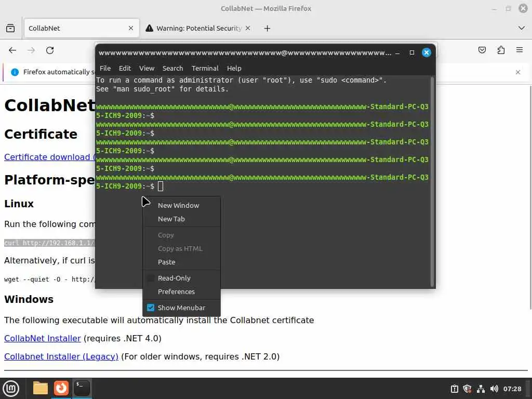Open terminal Help menu
Screen dimensions: 532x399
tap(234, 68)
